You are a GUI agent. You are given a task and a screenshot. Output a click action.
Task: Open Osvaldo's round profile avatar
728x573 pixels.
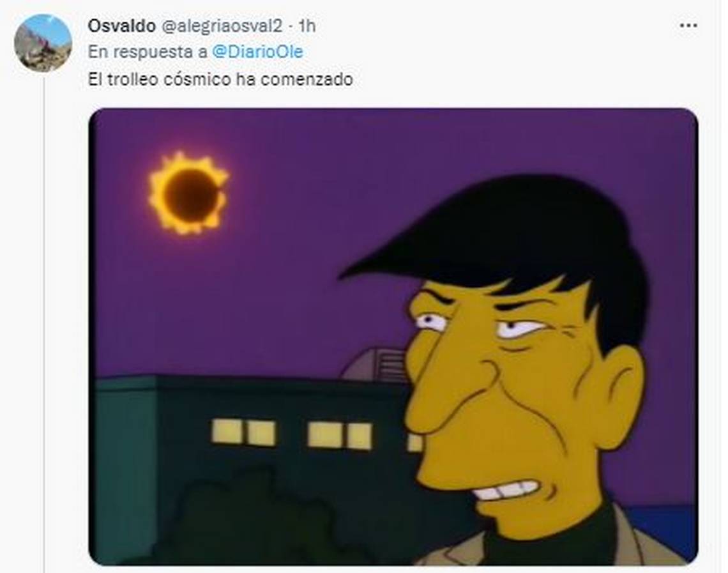[43, 43]
